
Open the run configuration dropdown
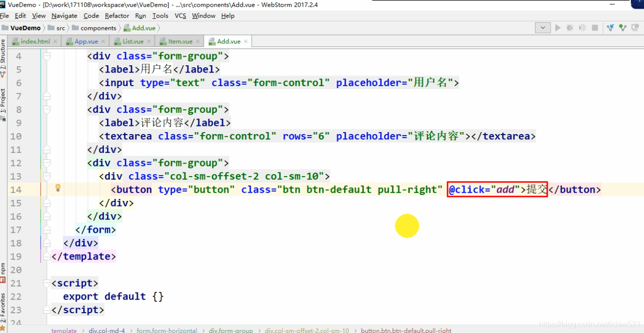(x=542, y=28)
